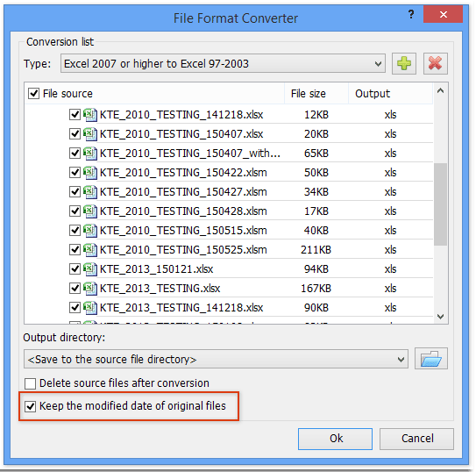476x472 pixels.
Task: Click Excel icon of KTE_2010_TESTING_150515.xlsm
Action: tap(90, 231)
